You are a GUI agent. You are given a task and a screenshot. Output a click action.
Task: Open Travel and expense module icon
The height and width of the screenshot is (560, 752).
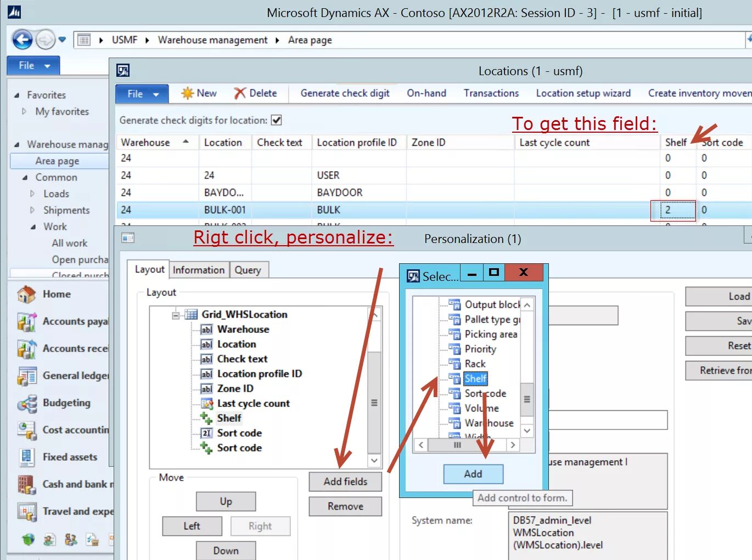(26, 511)
